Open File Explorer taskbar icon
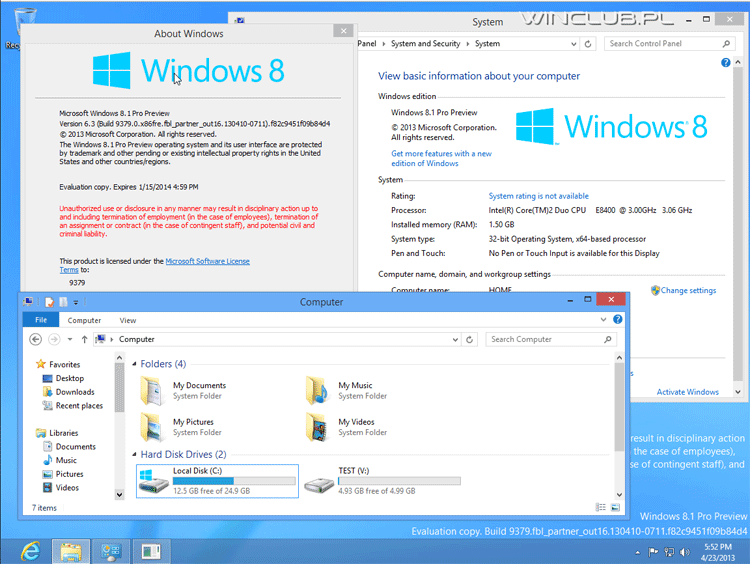Screen dimensions: 750x564 point(71,552)
